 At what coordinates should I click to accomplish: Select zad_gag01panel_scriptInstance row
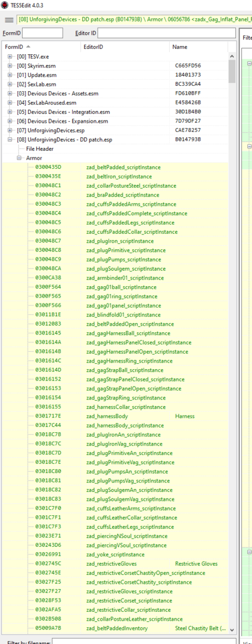tap(115, 305)
